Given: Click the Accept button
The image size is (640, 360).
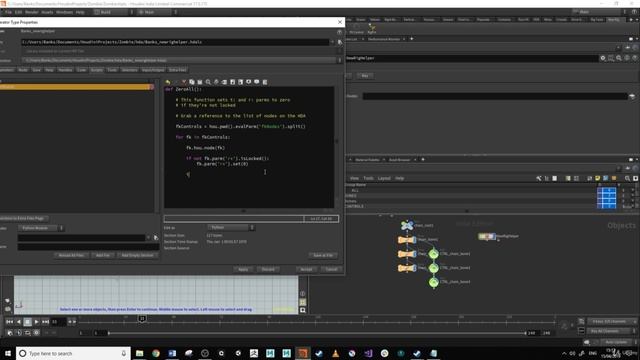Looking at the screenshot, I should (x=307, y=269).
